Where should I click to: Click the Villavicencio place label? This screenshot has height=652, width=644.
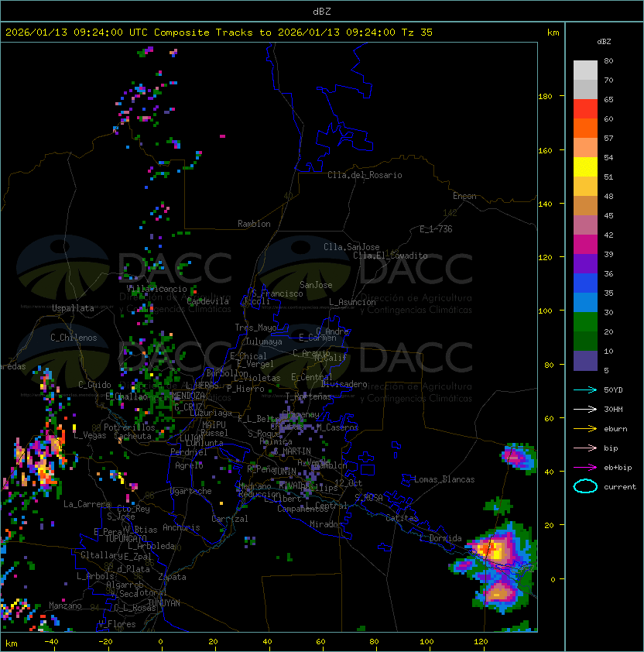156,289
